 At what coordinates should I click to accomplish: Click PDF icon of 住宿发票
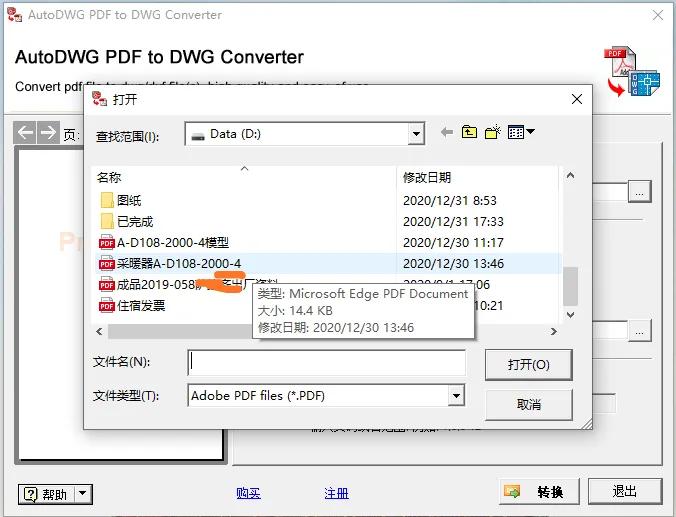click(x=106, y=306)
